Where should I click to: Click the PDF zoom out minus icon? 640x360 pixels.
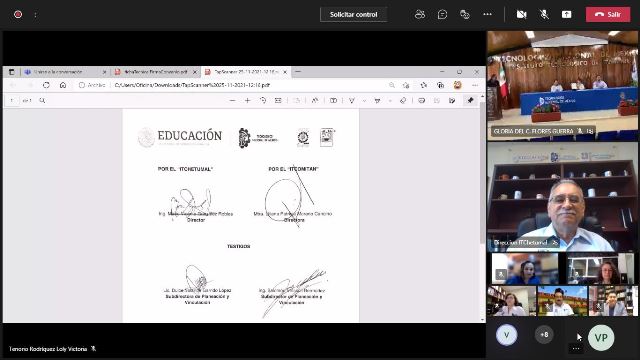point(232,100)
